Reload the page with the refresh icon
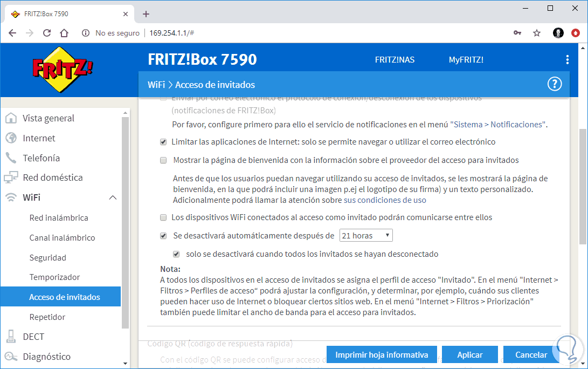 tap(47, 33)
